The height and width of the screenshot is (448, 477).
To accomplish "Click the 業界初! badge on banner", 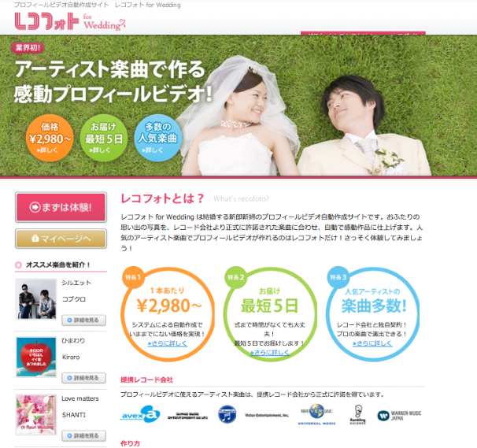I will [x=28, y=48].
